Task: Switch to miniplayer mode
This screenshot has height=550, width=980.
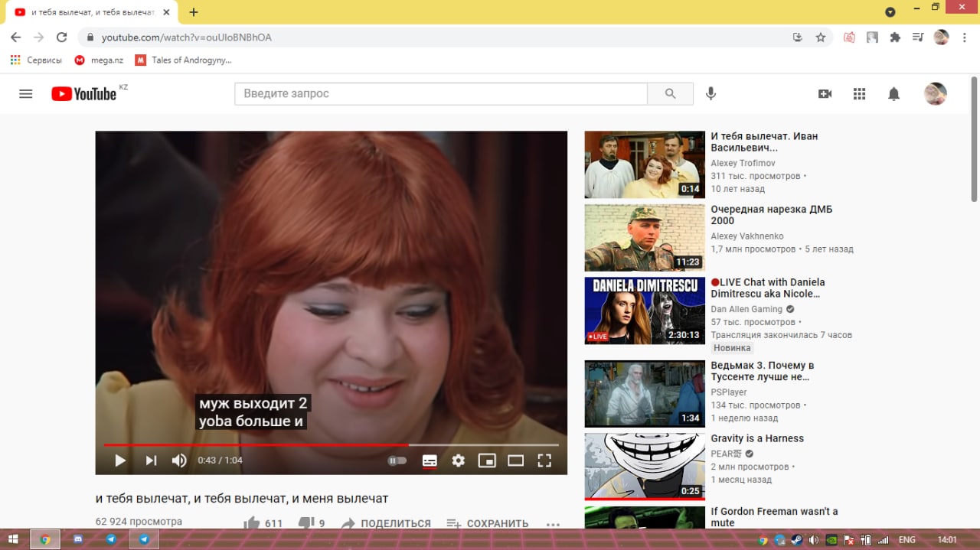Action: coord(487,461)
